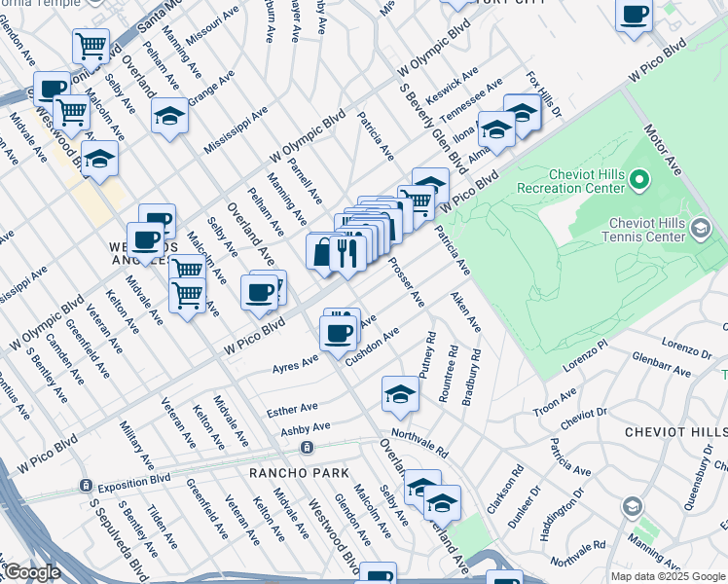
Task: Click the Cheviot Hills neighborhood label
Action: pyautogui.click(x=674, y=432)
